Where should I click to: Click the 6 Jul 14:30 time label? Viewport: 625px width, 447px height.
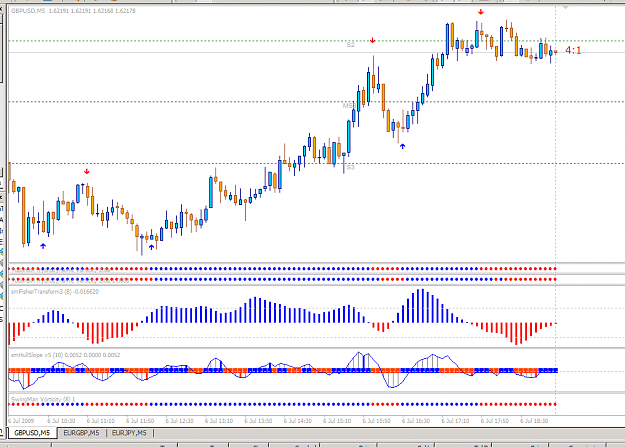coord(298,421)
